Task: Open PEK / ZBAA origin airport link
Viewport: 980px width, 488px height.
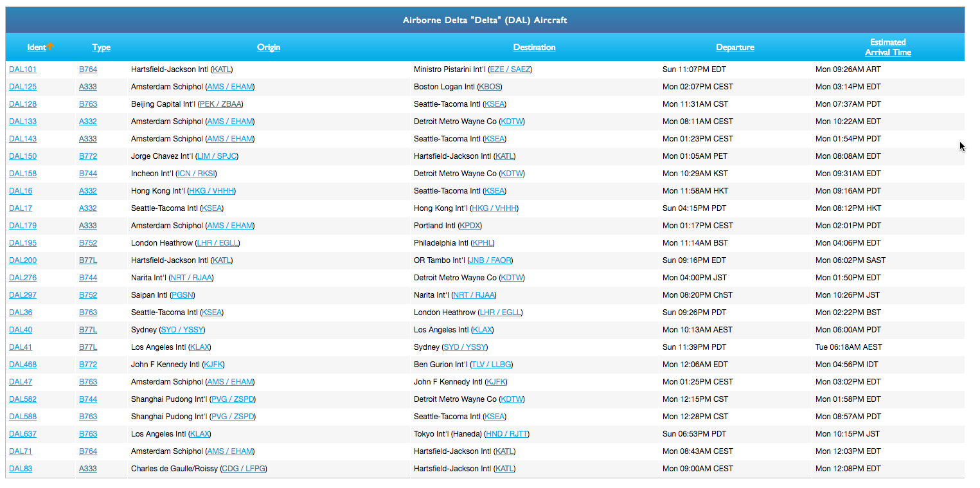Action: (221, 104)
